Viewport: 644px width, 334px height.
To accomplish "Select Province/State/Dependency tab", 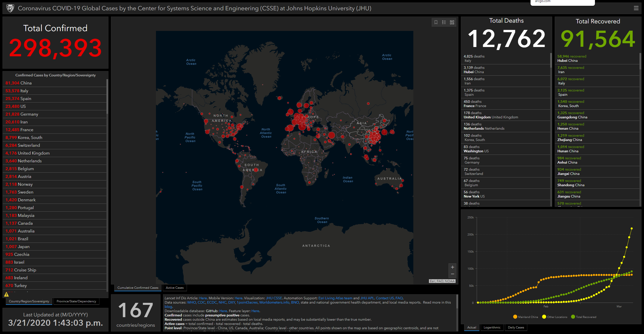I will pos(76,301).
